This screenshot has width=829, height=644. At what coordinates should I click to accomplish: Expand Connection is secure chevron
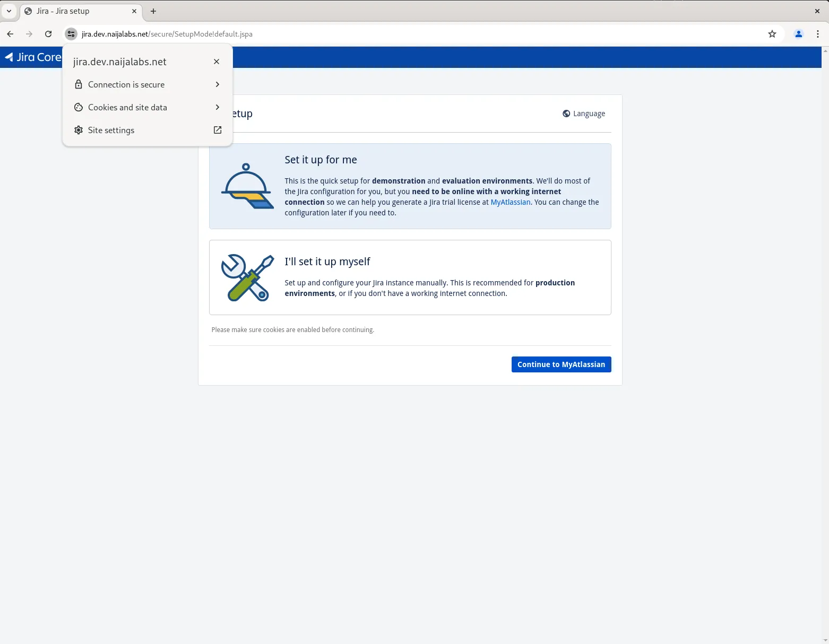click(x=218, y=84)
